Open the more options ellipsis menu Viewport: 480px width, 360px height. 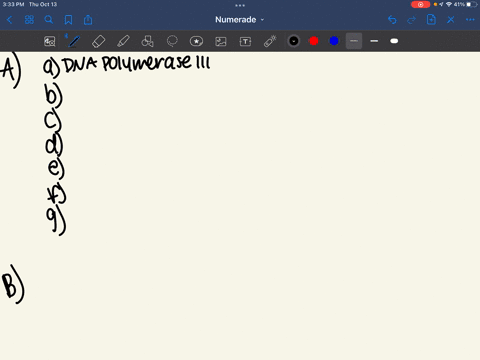[x=470, y=20]
